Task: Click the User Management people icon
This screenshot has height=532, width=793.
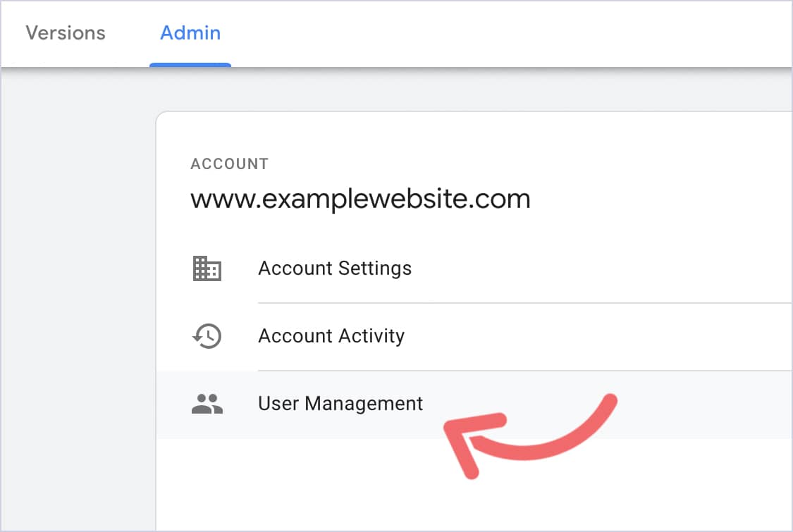Action: [x=207, y=404]
